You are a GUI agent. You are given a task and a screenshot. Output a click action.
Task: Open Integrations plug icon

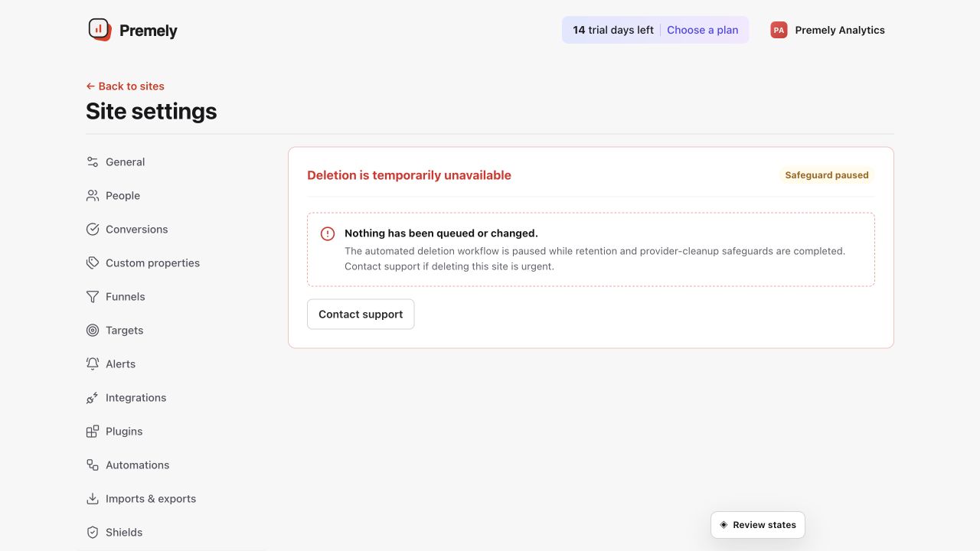click(x=93, y=398)
